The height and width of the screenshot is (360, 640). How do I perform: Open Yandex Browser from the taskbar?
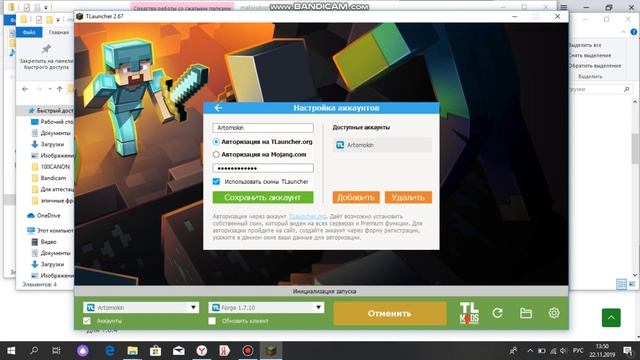202,351
